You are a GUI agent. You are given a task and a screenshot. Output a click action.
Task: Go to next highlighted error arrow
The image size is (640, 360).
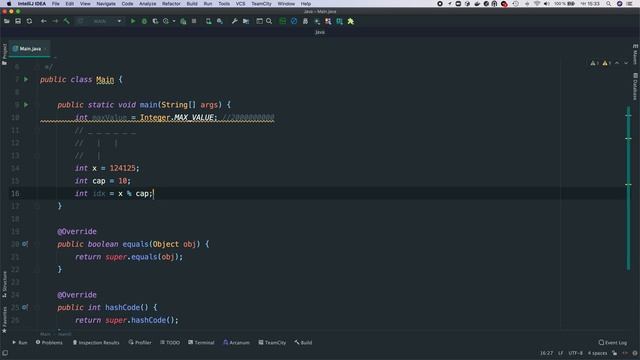tap(626, 63)
